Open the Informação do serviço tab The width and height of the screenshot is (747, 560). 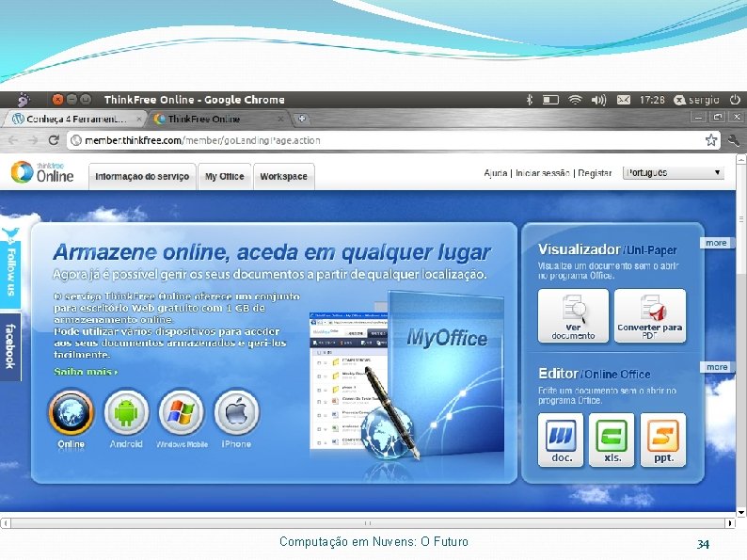click(142, 176)
